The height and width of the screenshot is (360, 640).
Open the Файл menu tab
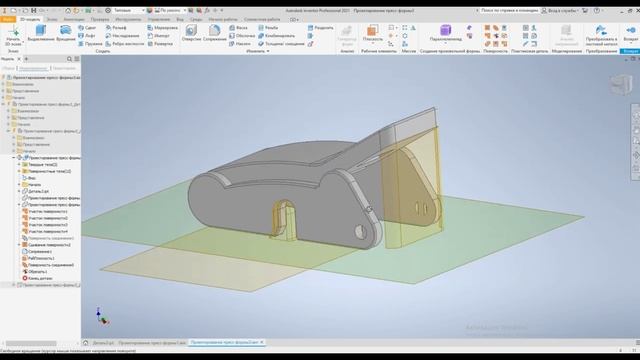tap(8, 19)
